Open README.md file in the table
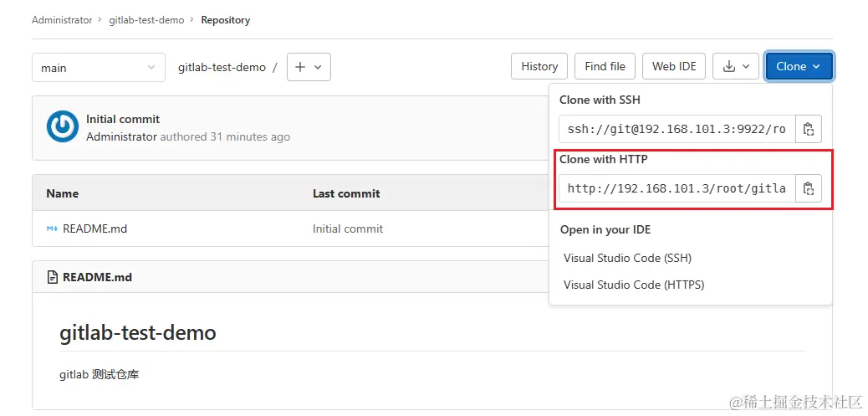The height and width of the screenshot is (416, 868). coord(94,229)
